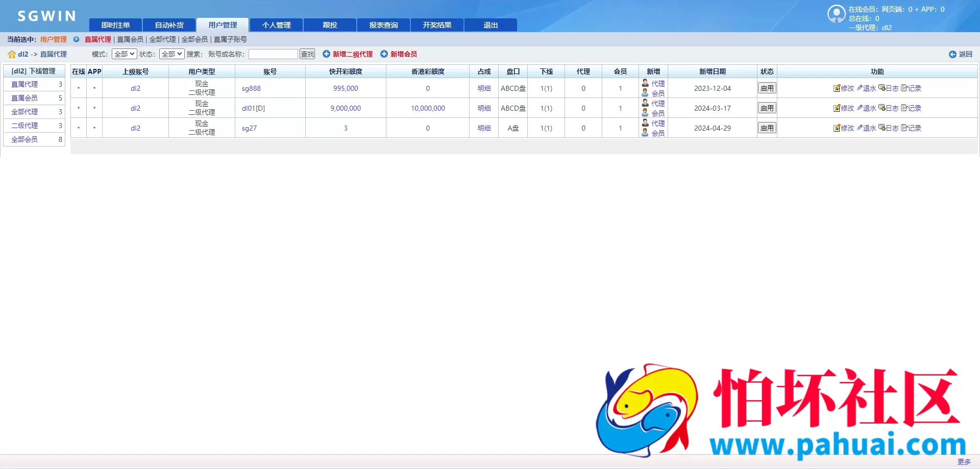Screen dimensions: 980x469
Task: Click the back arrow icon beside 返回
Action: [952, 54]
